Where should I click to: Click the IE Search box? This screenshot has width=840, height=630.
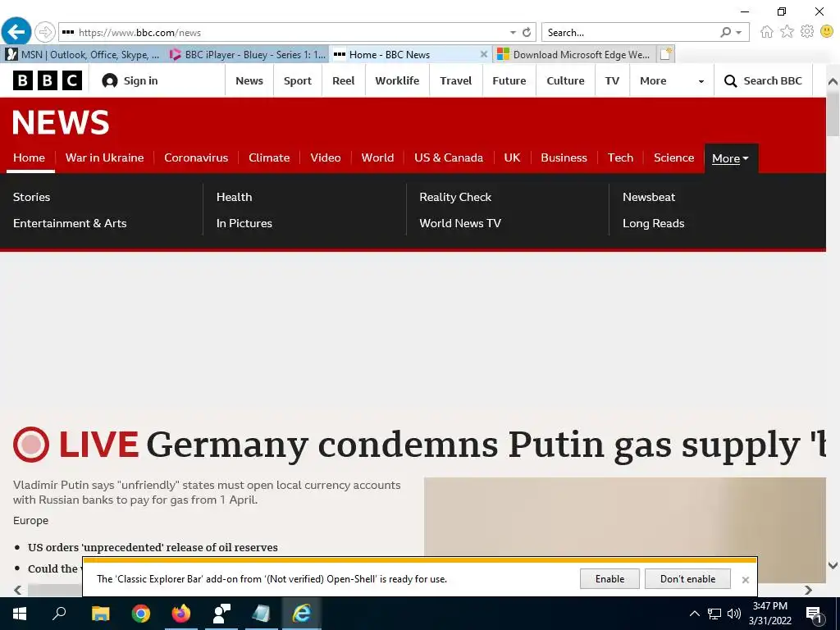[632, 32]
